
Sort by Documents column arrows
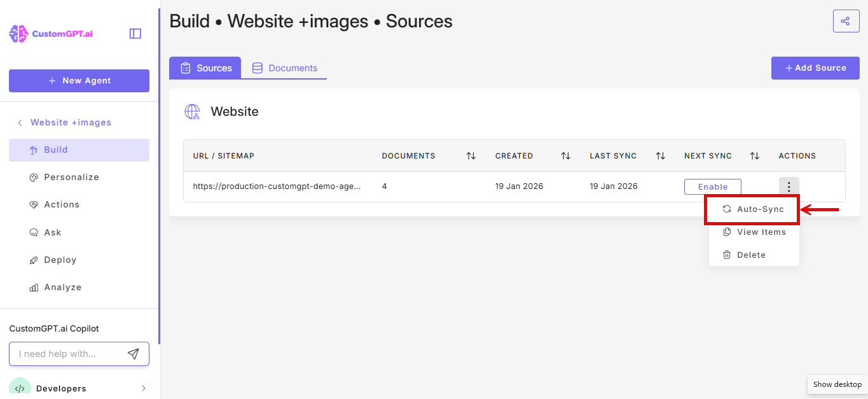point(471,156)
